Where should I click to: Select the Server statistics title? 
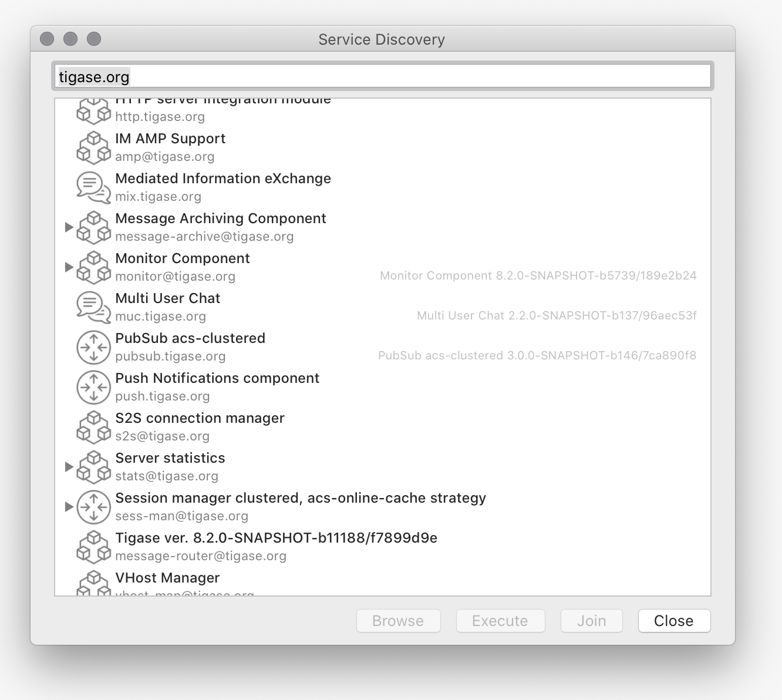[x=170, y=458]
